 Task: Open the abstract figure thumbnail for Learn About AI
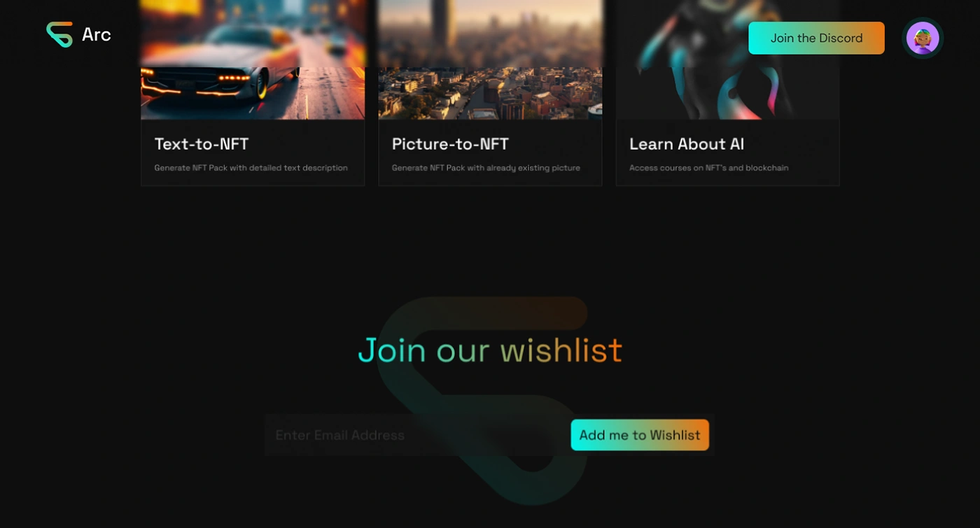coord(727,59)
